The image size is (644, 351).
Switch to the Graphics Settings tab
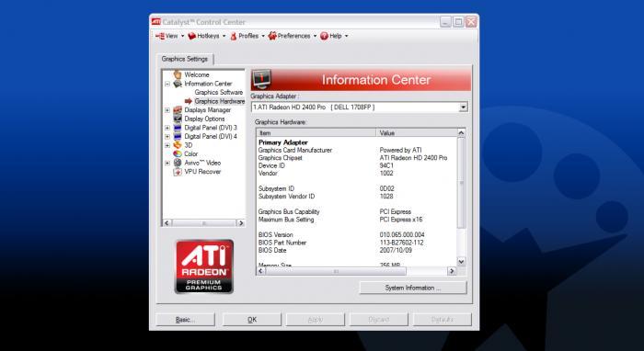coord(185,59)
